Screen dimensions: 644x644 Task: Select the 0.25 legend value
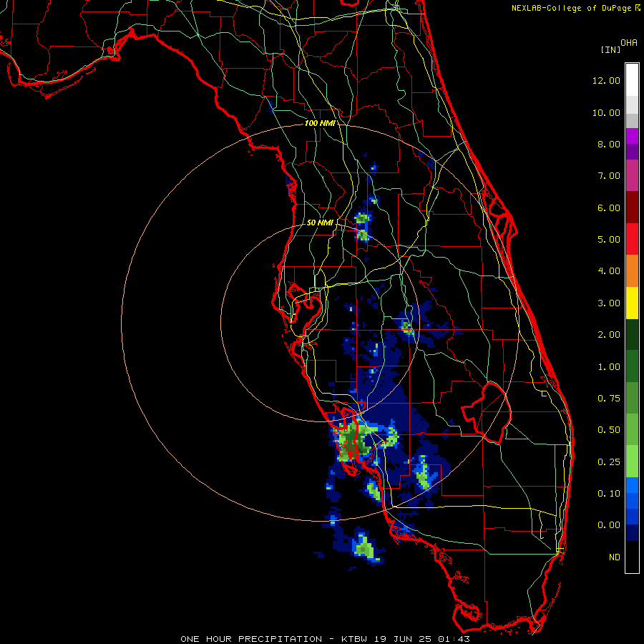(608, 462)
